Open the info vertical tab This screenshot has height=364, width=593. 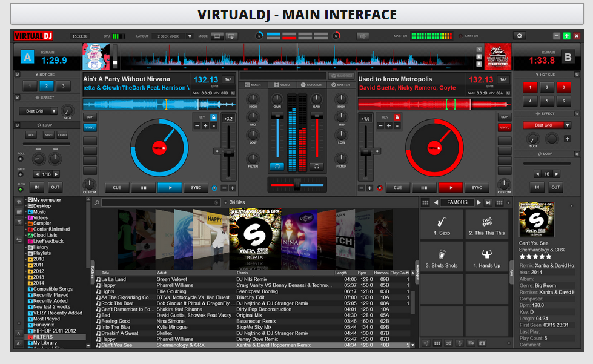(512, 272)
